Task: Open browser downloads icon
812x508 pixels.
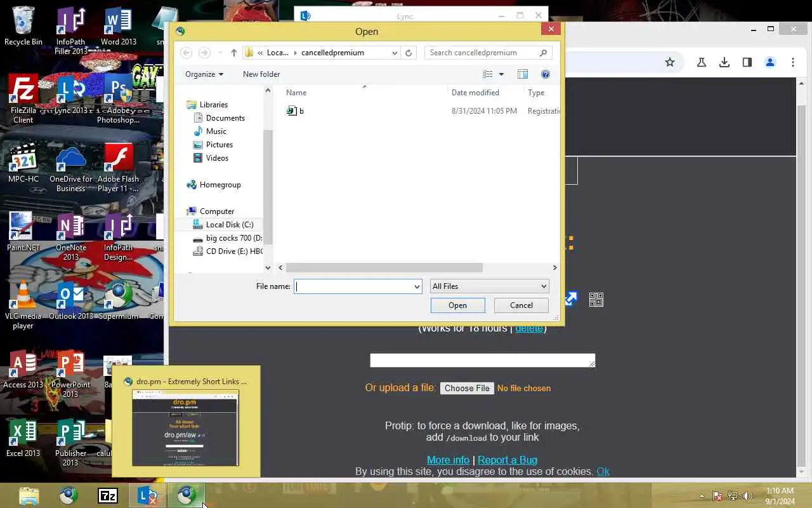Action: point(724,62)
